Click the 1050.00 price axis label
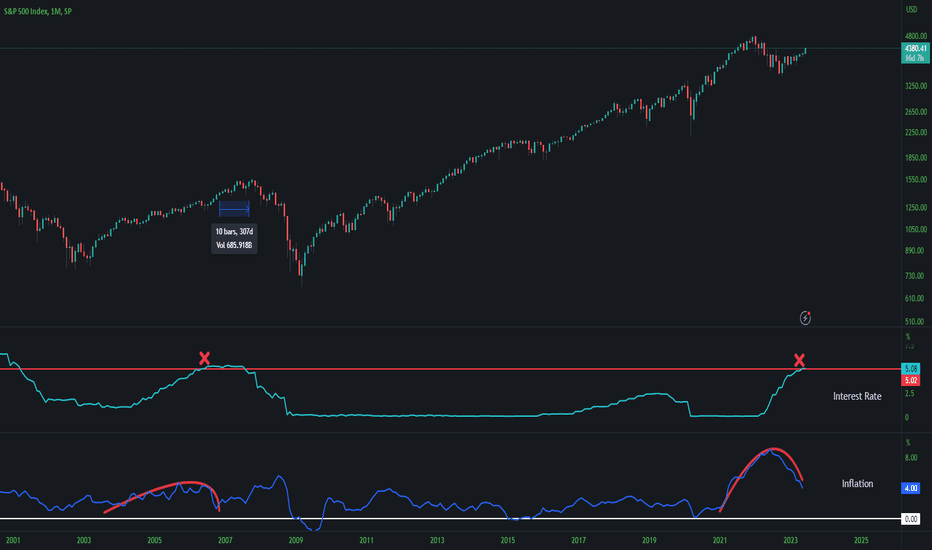932x550 pixels. 916,230
